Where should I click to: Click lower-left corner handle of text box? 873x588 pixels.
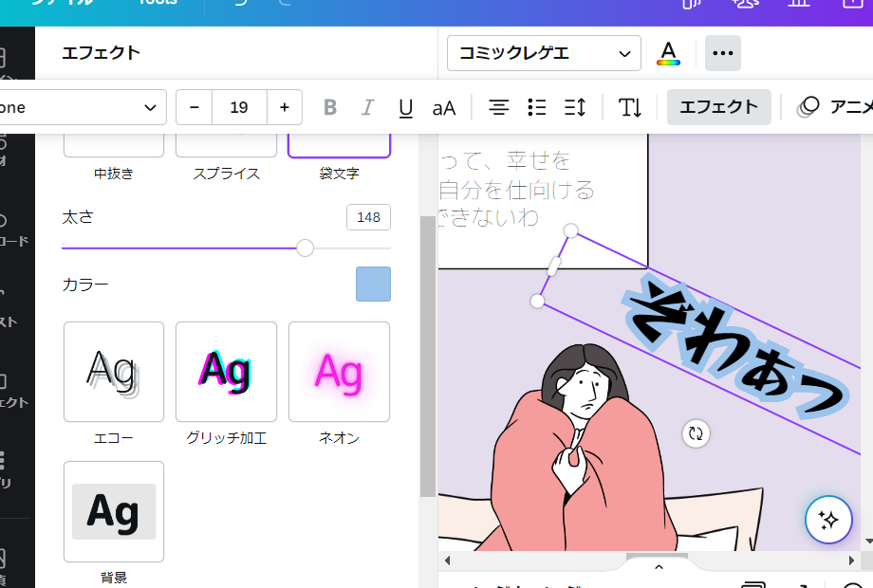(x=537, y=301)
